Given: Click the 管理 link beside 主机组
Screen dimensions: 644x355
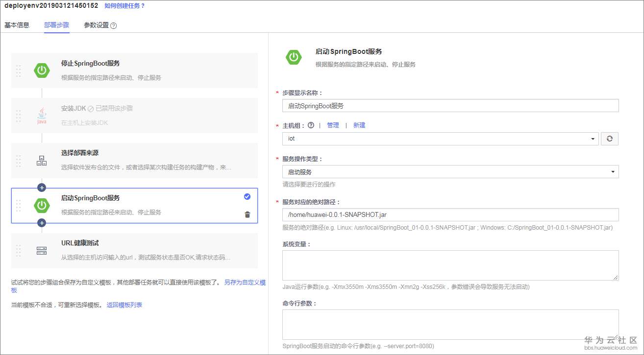Looking at the screenshot, I should point(333,125).
